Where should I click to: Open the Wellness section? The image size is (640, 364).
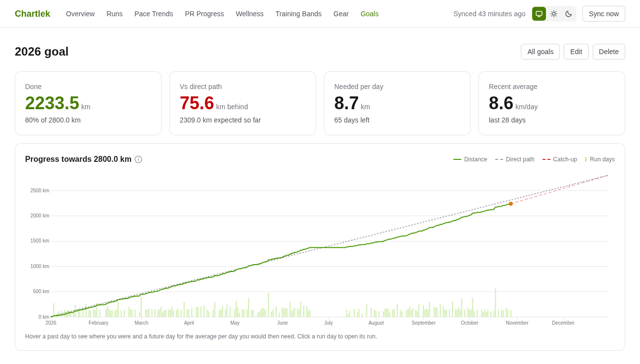coord(250,14)
